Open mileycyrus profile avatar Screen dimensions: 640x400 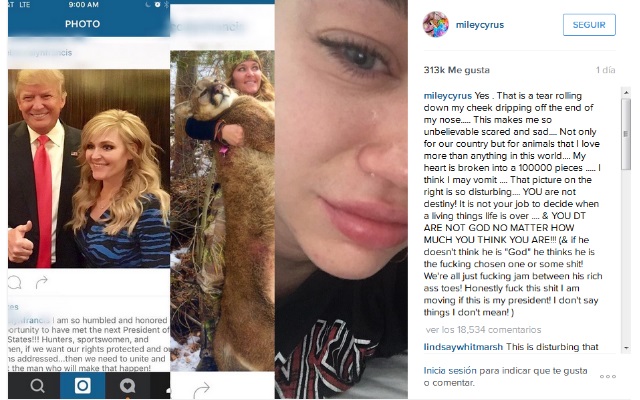click(x=436, y=24)
